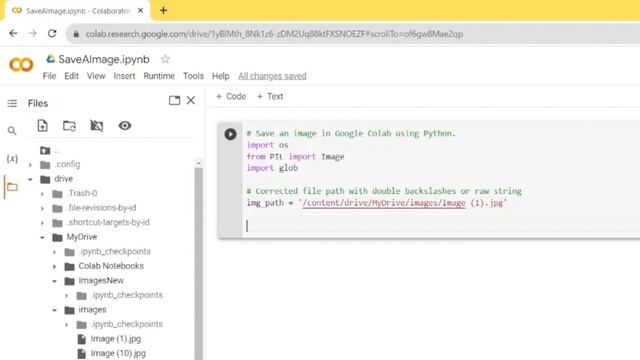
Task: Select the MyDrive folder label
Action: coord(82,237)
